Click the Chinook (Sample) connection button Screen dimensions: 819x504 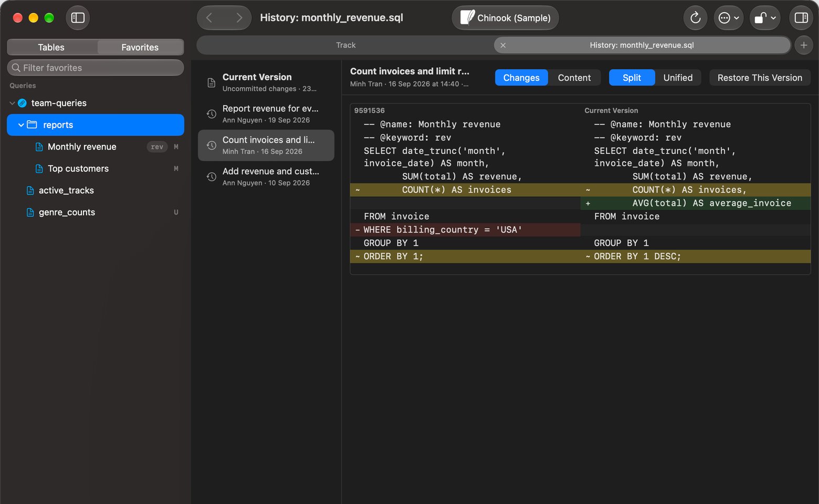click(x=505, y=18)
